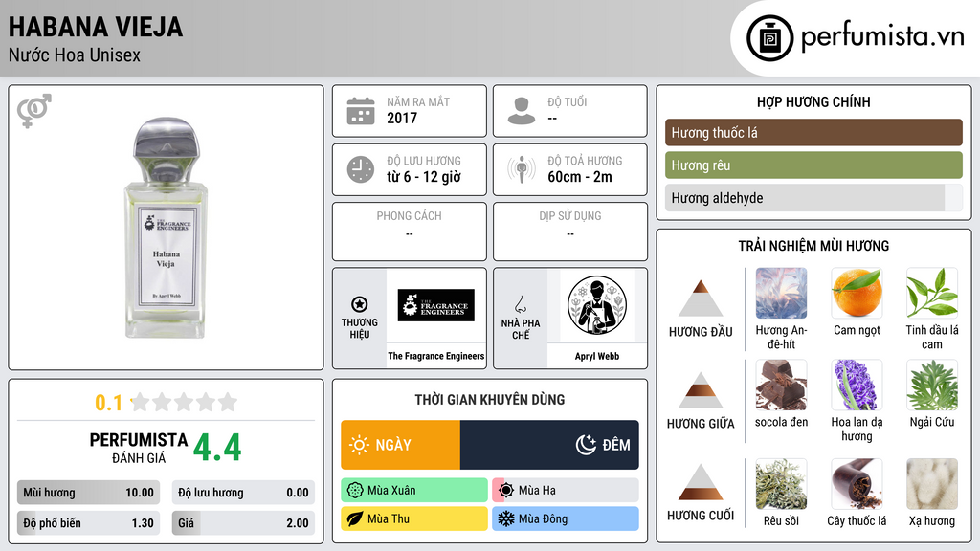The width and height of the screenshot is (980, 551).
Task: Click the Hương rêu accord bar
Action: click(x=813, y=165)
